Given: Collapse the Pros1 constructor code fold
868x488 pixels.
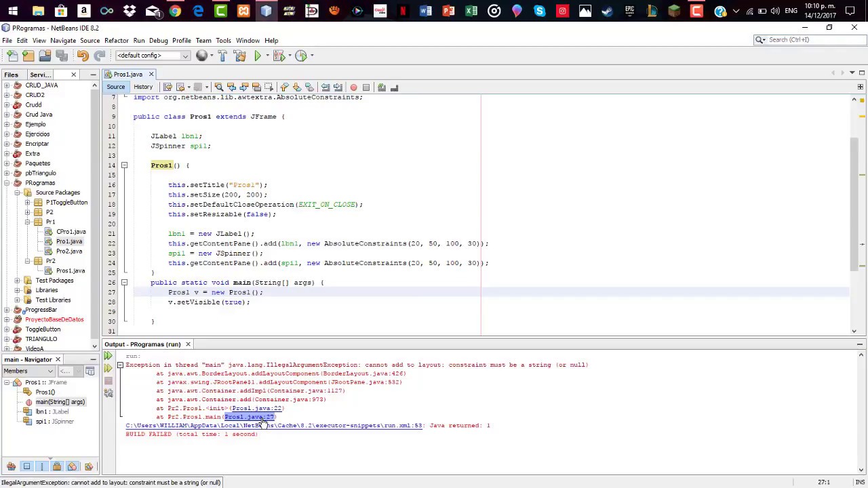Looking at the screenshot, I should (124, 165).
